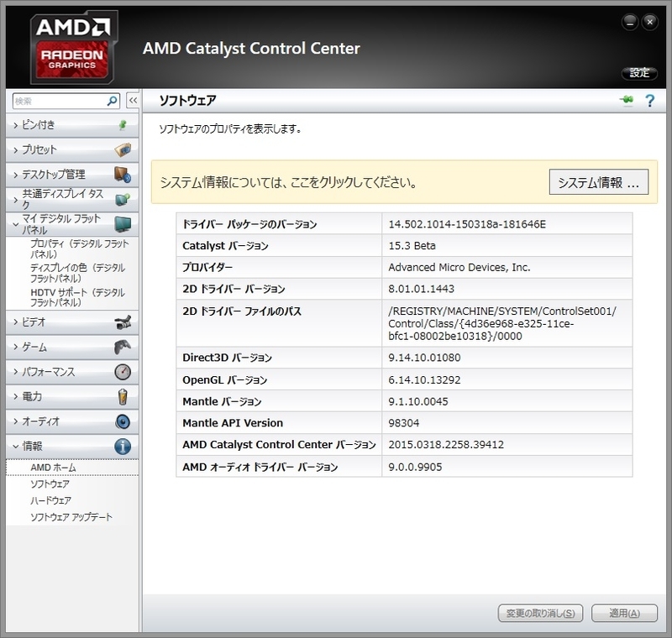672x638 pixels.
Task: Click the green pin icon beside ピン付き
Action: [123, 124]
